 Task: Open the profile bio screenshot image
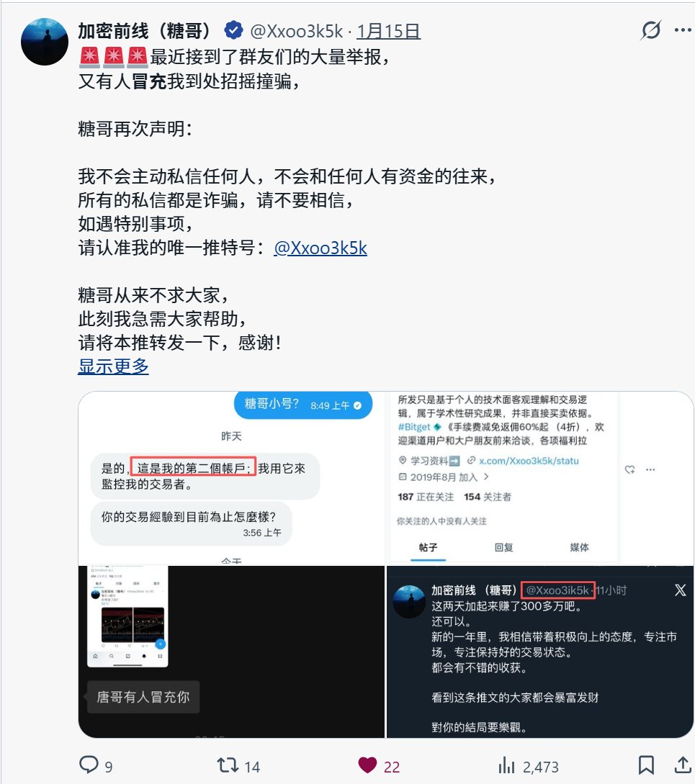pyautogui.click(x=540, y=478)
